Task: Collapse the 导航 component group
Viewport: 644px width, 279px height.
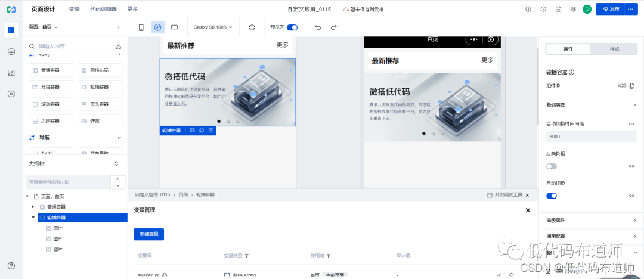Action: tap(119, 138)
